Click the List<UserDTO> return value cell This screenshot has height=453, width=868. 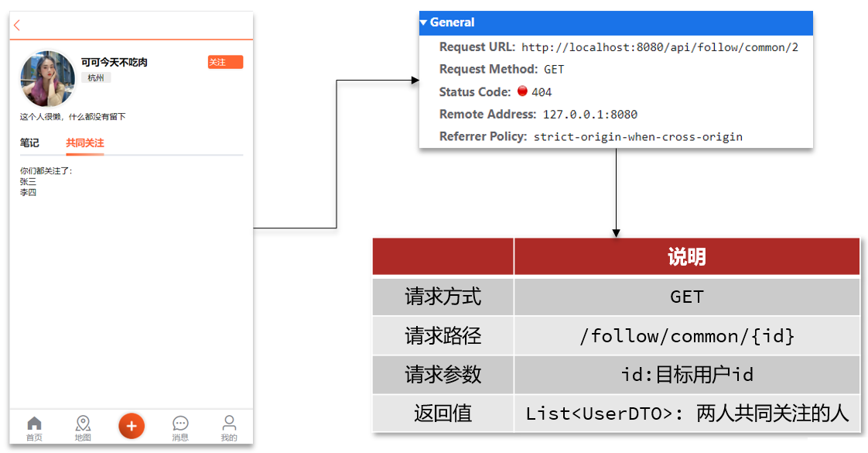[686, 414]
